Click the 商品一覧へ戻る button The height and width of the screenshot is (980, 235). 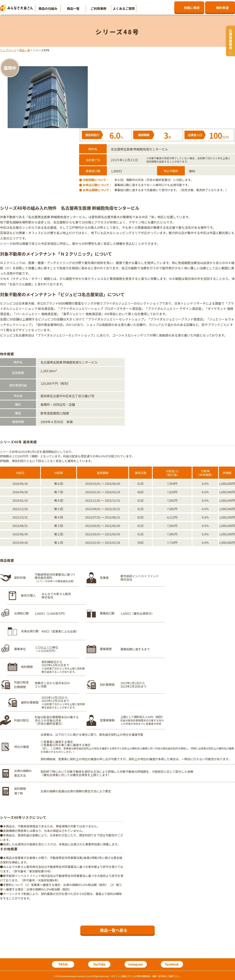coord(117,930)
